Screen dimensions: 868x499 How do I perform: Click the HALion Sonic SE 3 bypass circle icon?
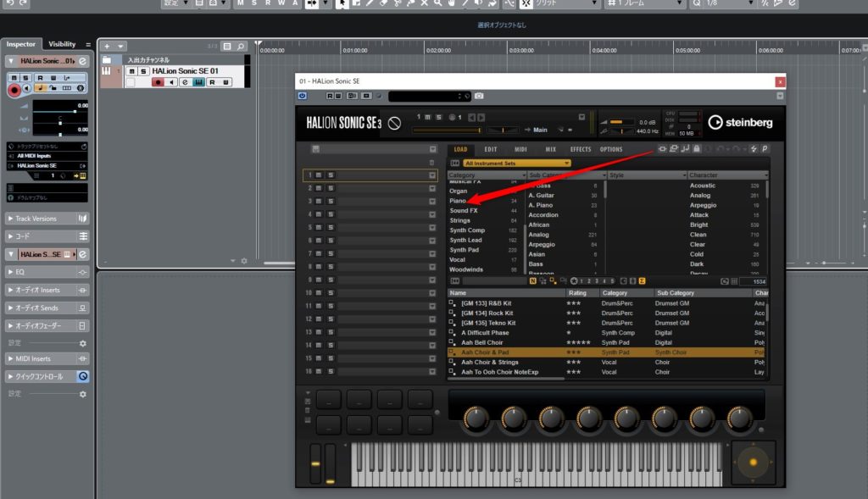[394, 123]
